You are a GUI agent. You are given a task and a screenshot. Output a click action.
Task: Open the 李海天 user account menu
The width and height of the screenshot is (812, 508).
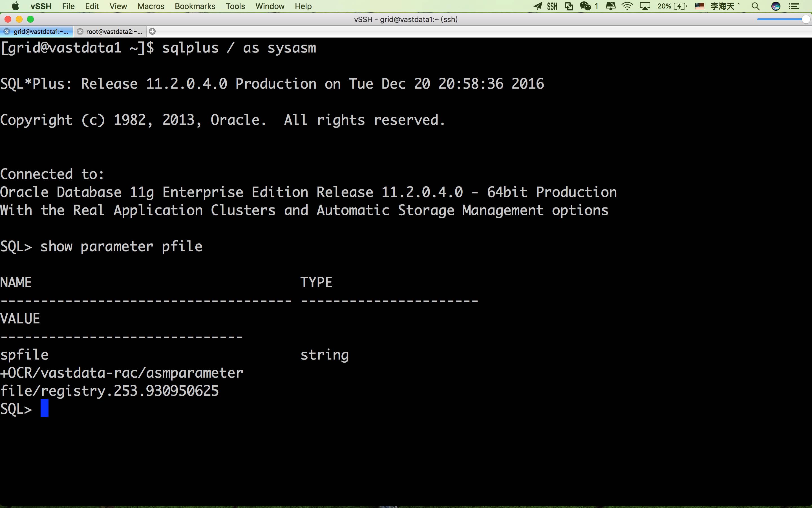coord(725,6)
